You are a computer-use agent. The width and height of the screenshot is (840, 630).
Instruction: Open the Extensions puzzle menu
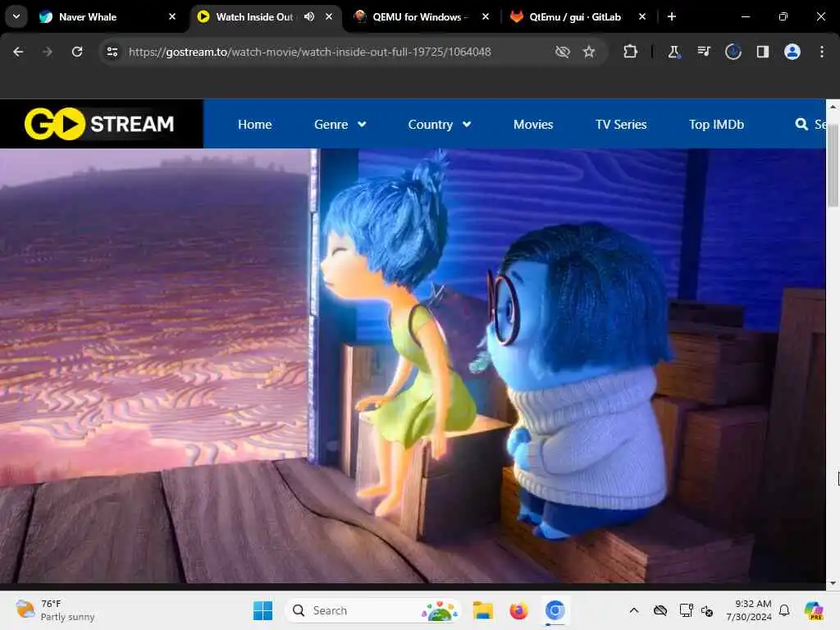click(631, 52)
